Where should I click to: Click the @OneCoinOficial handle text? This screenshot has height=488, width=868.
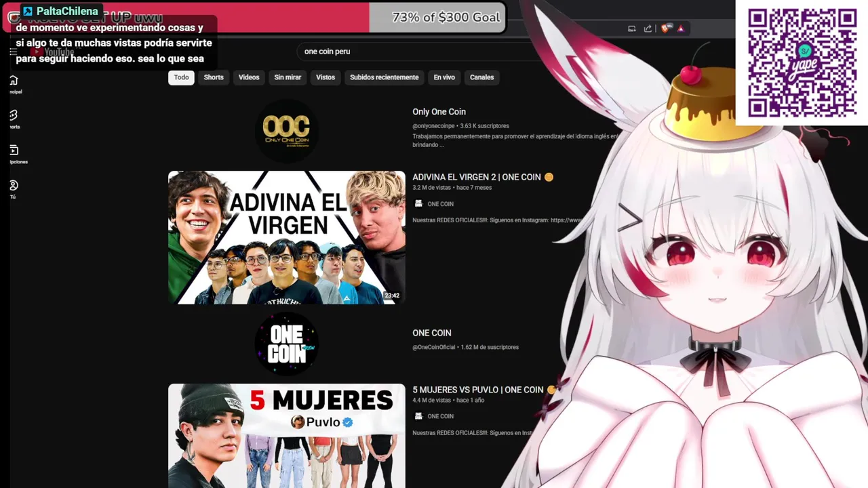tap(434, 347)
